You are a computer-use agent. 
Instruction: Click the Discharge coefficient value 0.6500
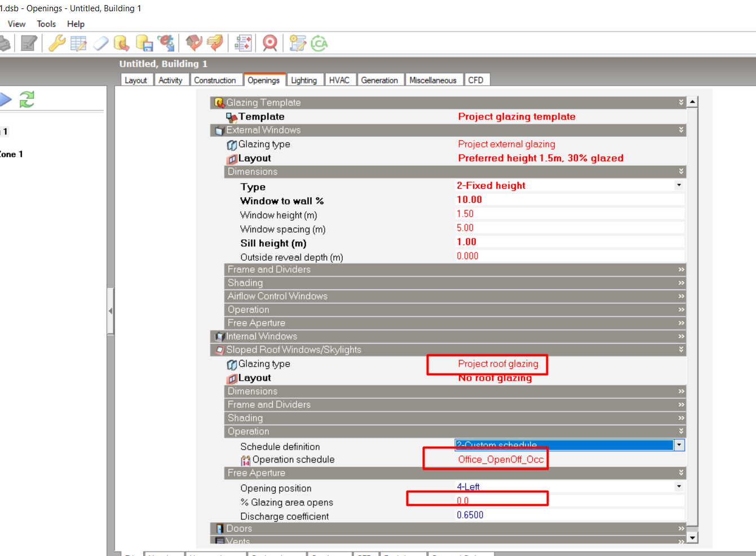click(x=470, y=515)
